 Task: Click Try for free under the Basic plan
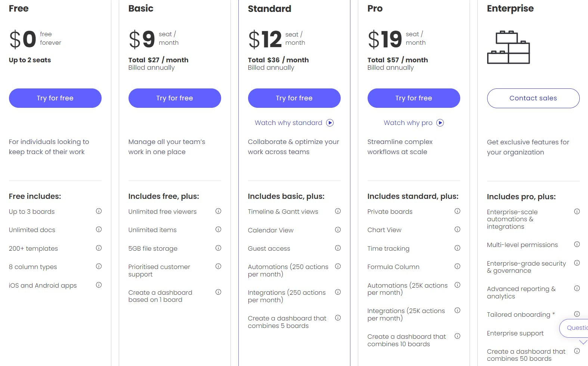pos(174,98)
